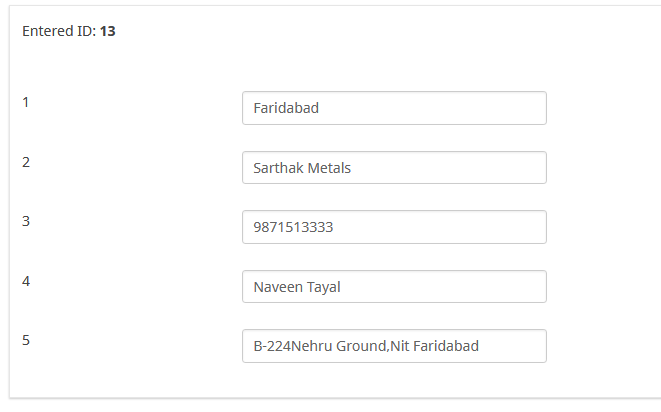661x412 pixels.
Task: Click the row label number 1
Action: click(x=26, y=102)
